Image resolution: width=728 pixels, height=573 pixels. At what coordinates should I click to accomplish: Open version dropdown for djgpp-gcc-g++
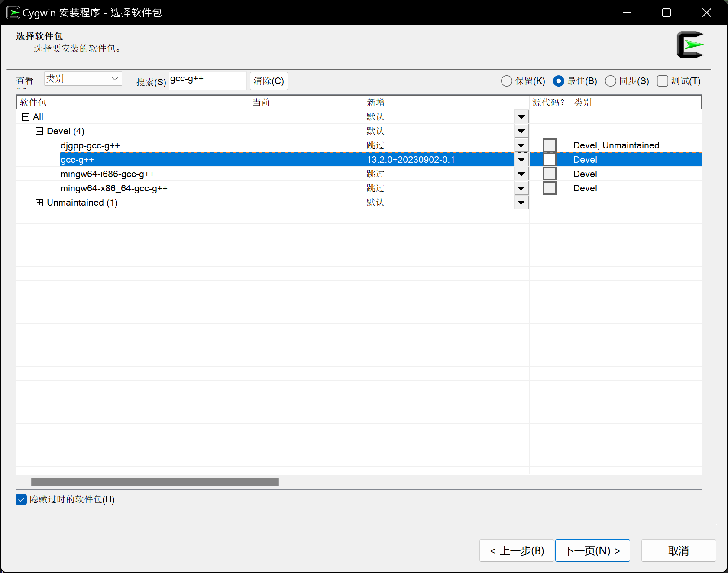pyautogui.click(x=521, y=145)
